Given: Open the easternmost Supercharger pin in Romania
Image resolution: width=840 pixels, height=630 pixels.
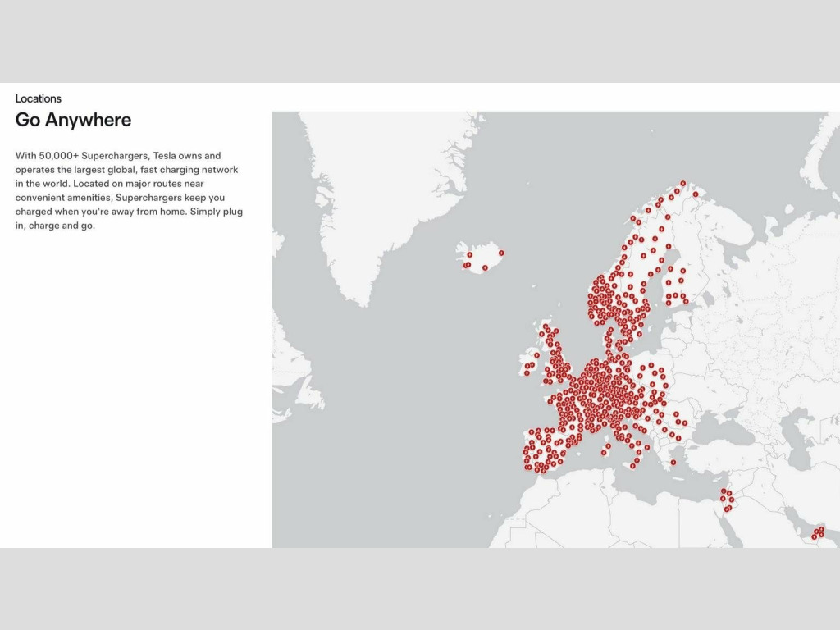Looking at the screenshot, I should pos(685,423).
